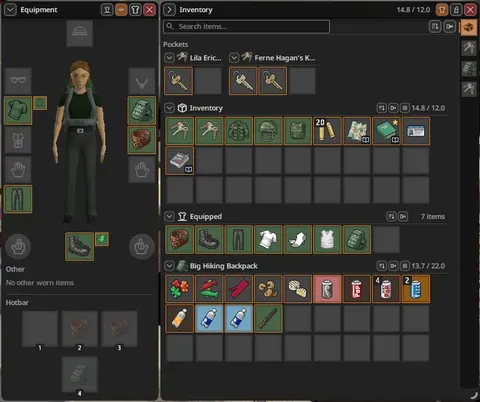Click the empty necklace equipment slot
Image resolution: width=480 pixels, height=402 pixels.
(x=142, y=81)
